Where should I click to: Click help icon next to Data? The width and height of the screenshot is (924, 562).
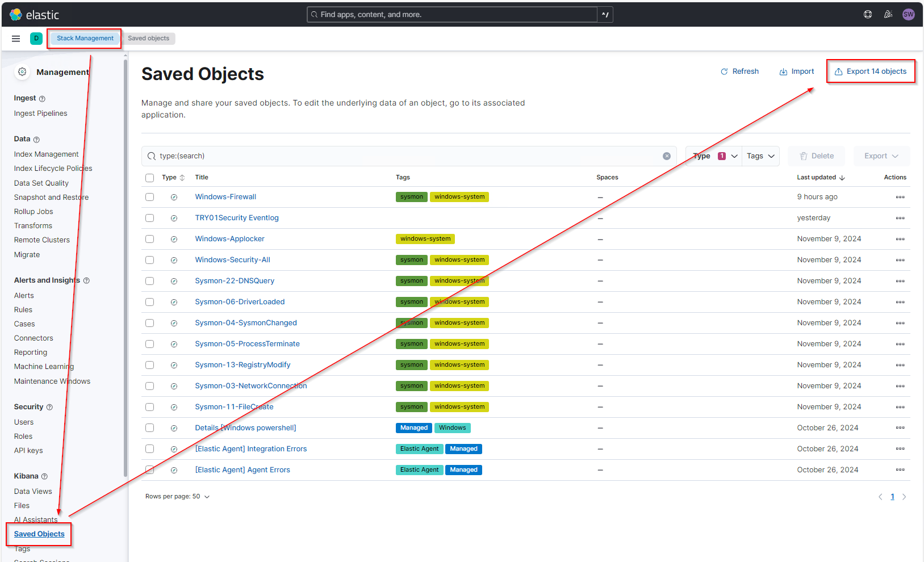click(x=36, y=140)
